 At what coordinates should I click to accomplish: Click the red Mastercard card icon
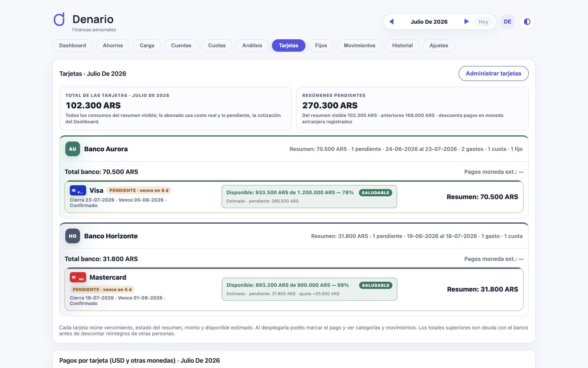(x=78, y=277)
